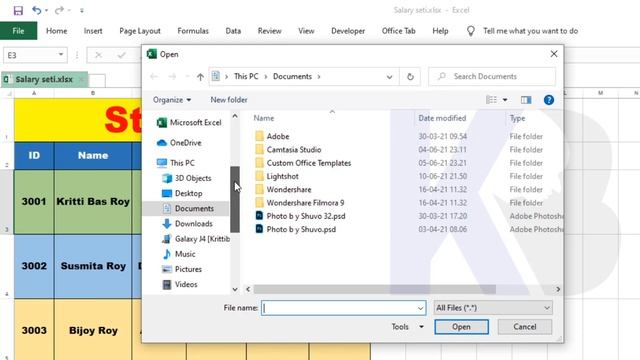Click the navigation pane scroll down arrow
Image resolution: width=640 pixels, height=360 pixels.
[235, 289]
